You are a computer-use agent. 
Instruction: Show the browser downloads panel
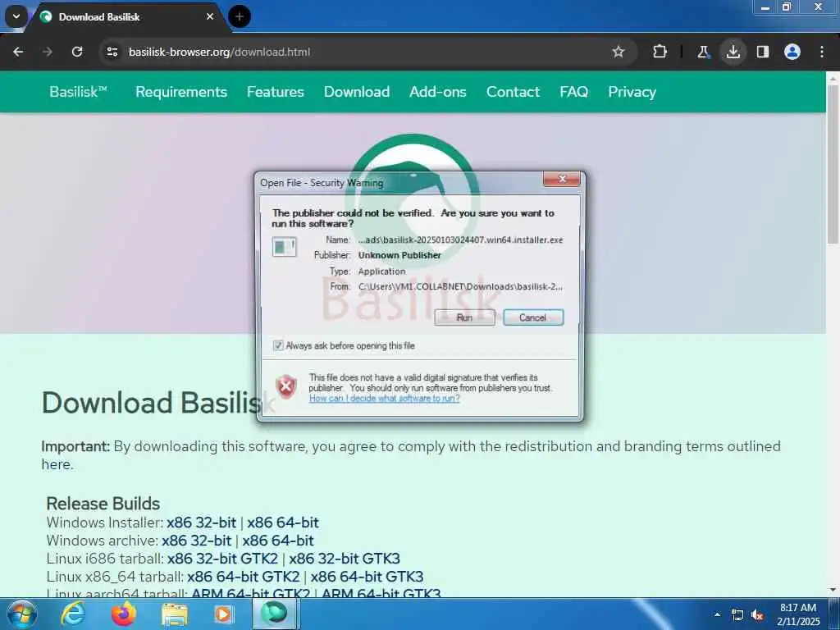[x=733, y=52]
